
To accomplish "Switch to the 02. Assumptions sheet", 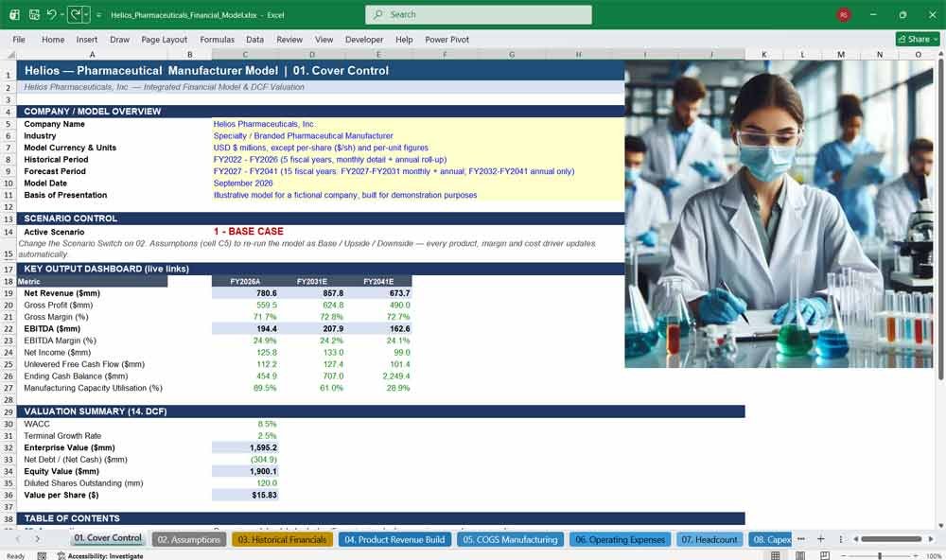I will tap(189, 539).
